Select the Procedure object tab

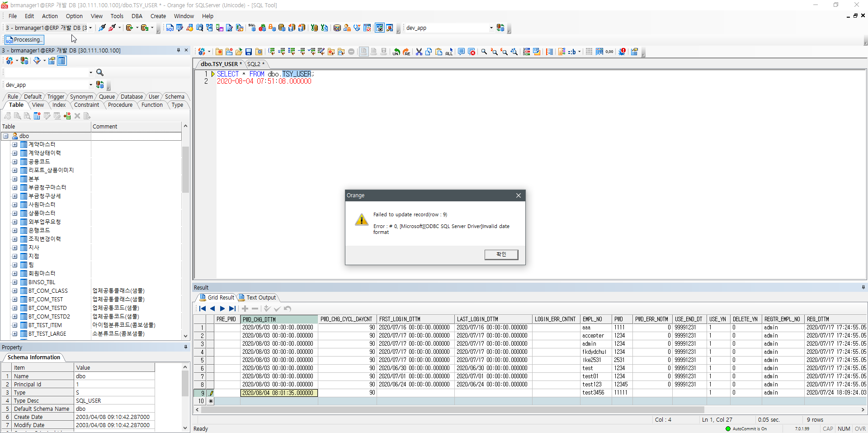120,105
